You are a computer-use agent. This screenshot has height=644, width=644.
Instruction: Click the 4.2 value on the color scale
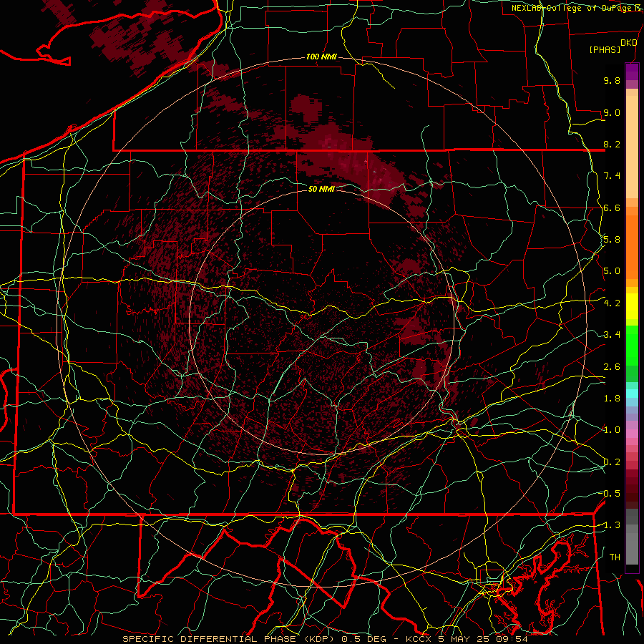click(x=612, y=303)
